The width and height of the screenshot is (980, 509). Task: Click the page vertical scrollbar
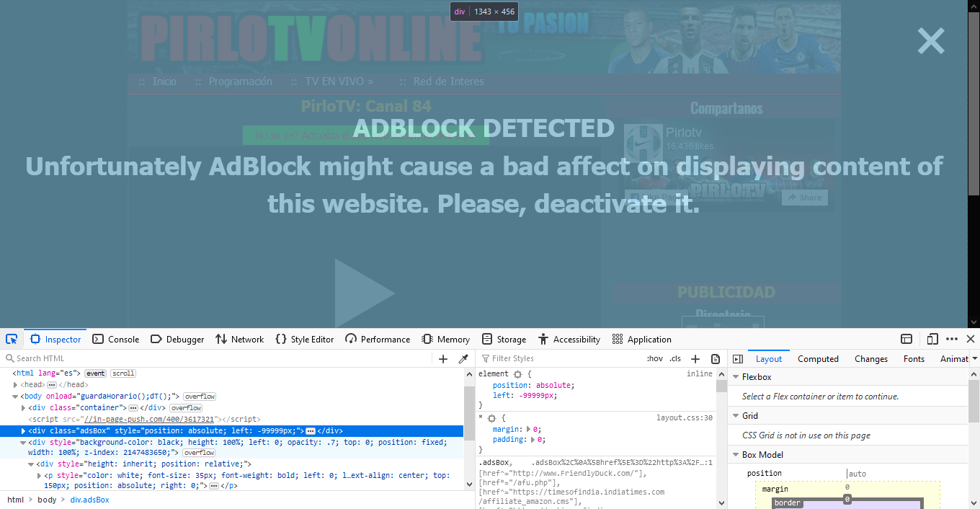click(x=974, y=164)
